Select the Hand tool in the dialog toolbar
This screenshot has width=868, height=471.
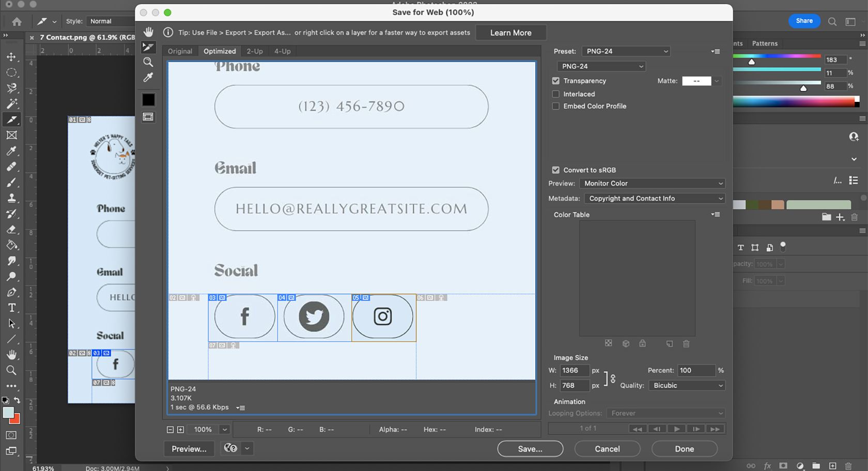tap(148, 32)
